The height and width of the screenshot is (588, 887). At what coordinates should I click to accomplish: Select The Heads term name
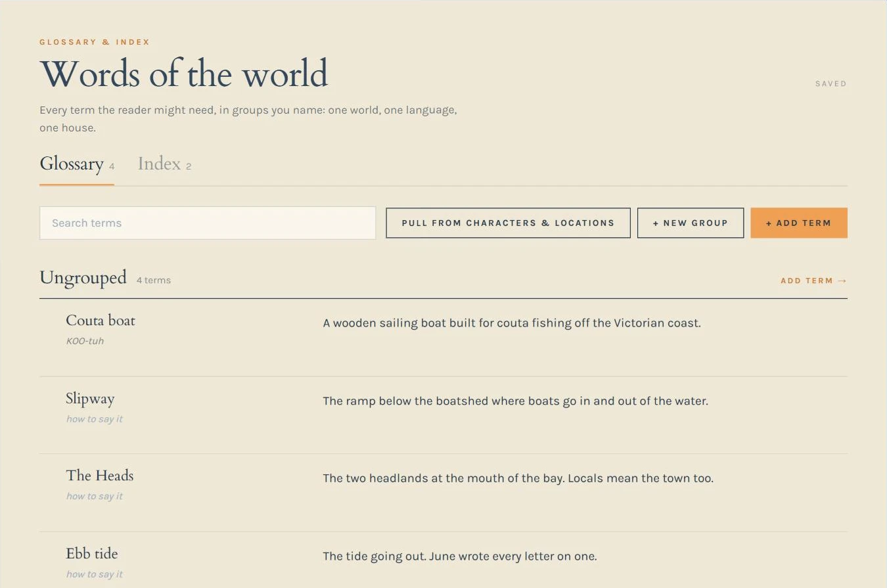coord(100,476)
